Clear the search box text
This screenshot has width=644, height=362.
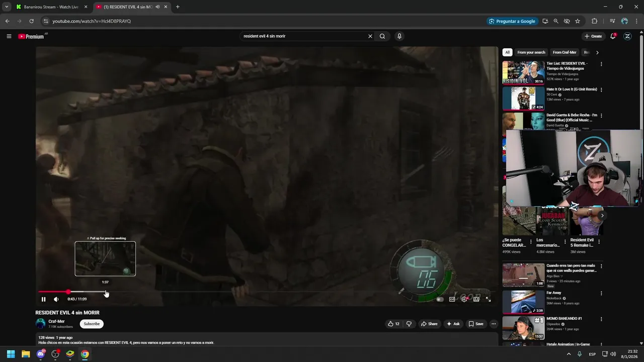[370, 36]
